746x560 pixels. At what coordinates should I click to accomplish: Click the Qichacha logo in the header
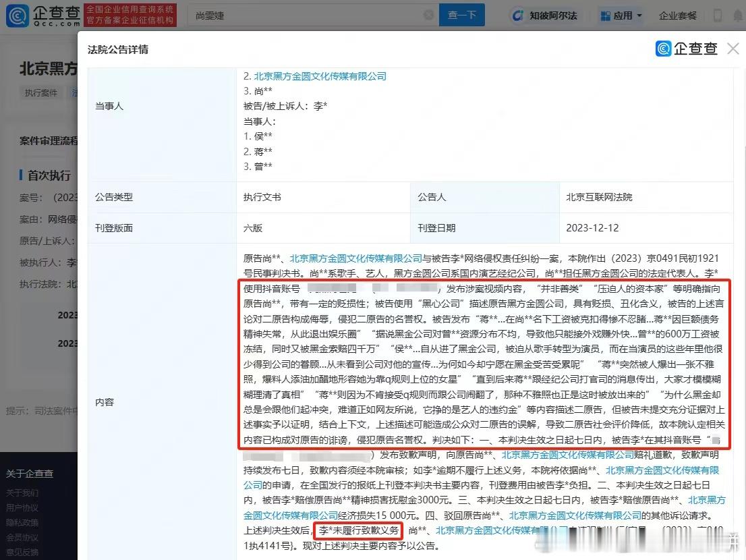(42, 16)
